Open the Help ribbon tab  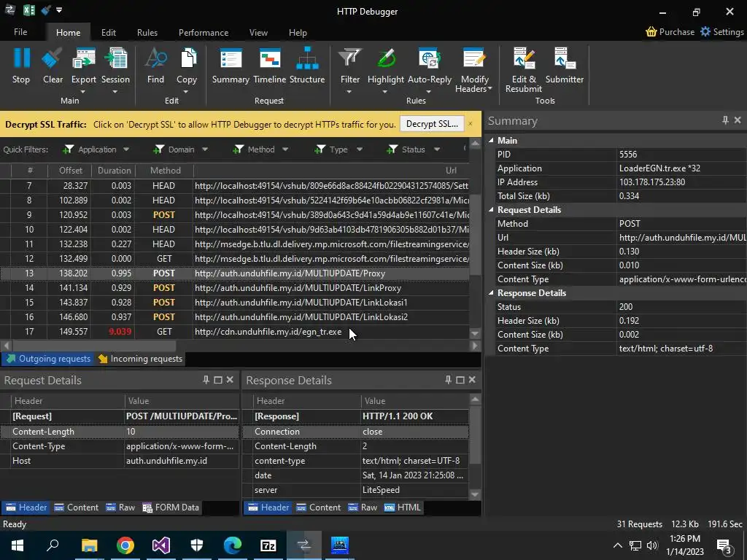point(298,32)
